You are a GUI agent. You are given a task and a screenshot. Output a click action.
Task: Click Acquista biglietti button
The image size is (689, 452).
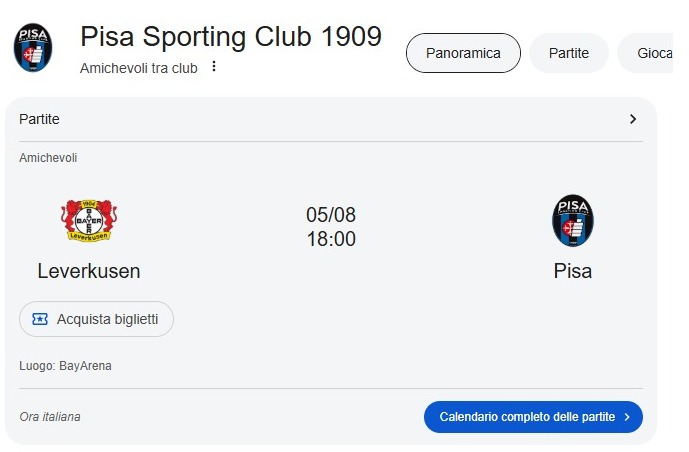(96, 319)
